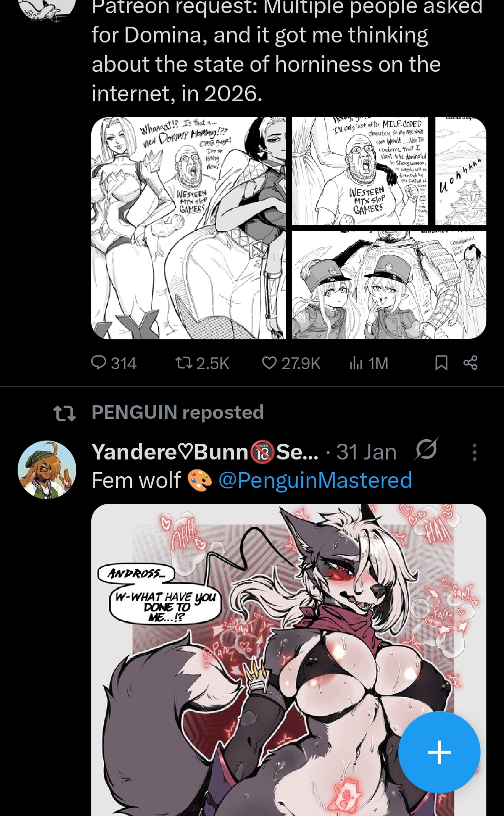This screenshot has height=816, width=504.
Task: View analytics via the 1M views icon
Action: (x=356, y=363)
